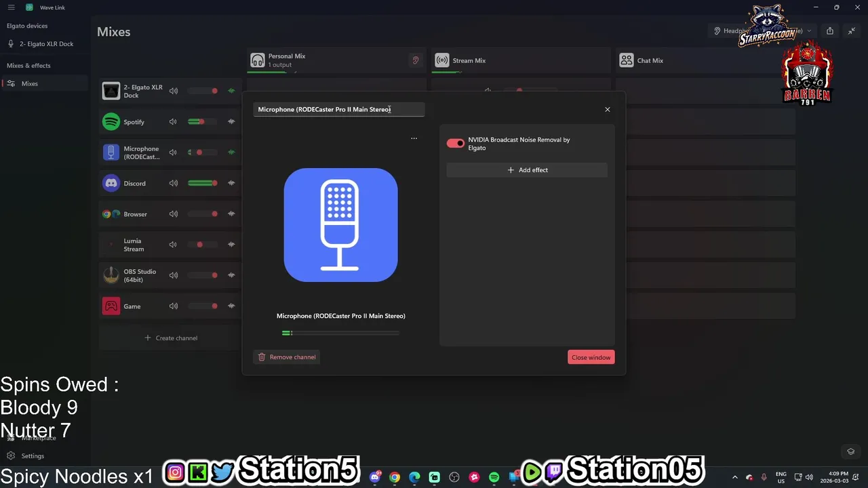Click the Spotify channel icon
This screenshot has width=868, height=488.
coord(111,122)
